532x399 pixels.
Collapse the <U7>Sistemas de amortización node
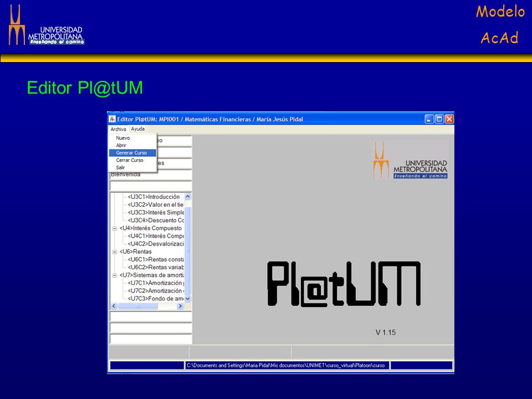115,275
